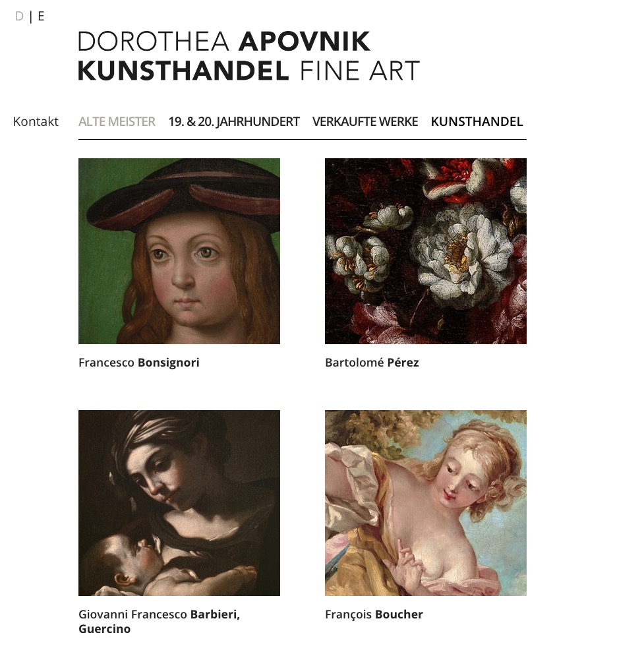The image size is (644, 658).
Task: Click the Kunsthandel Fine Art title line
Action: [x=249, y=71]
